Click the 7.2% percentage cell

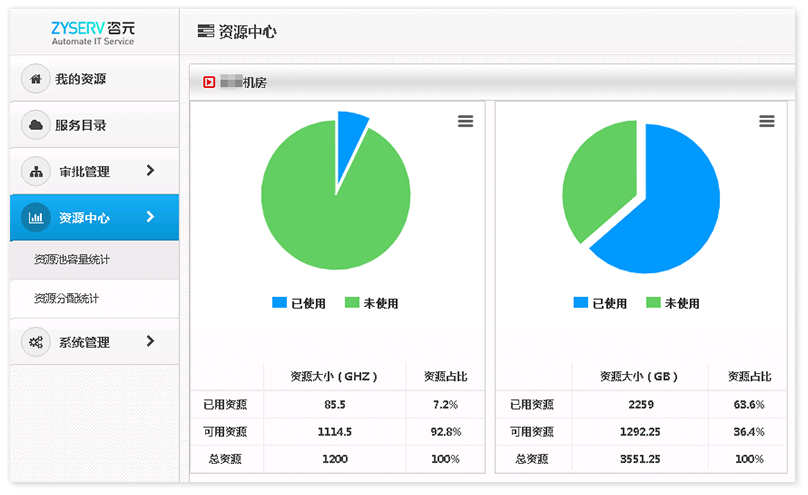coord(445,404)
